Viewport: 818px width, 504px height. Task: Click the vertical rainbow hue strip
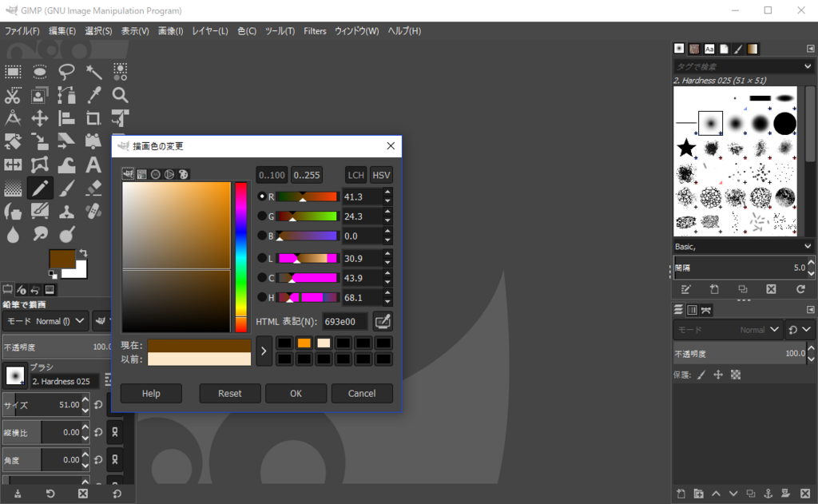(x=240, y=257)
